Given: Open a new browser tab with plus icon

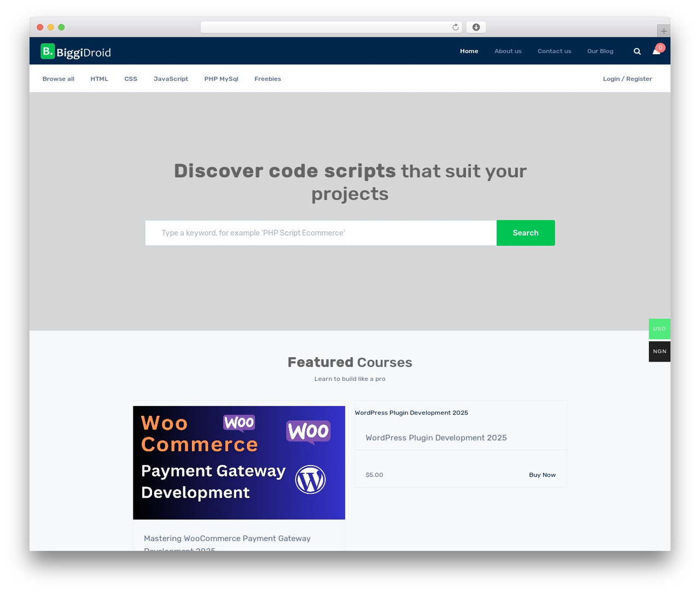Looking at the screenshot, I should [x=663, y=31].
